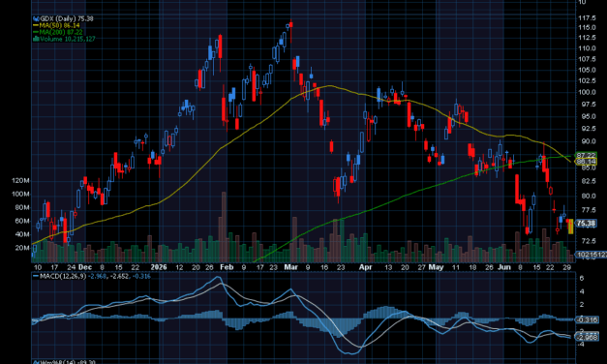Click the yellow MA(50) legend line marker
Viewport: 607px width, 364px height.
36,25
